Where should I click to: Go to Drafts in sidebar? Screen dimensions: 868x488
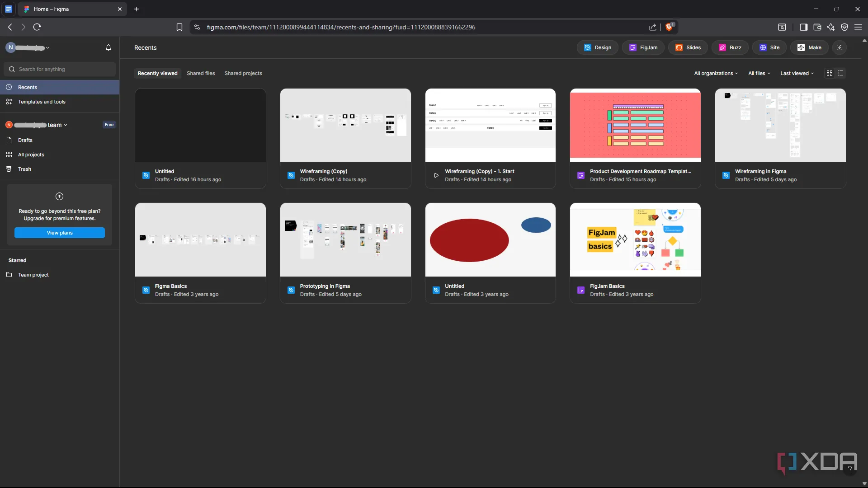[x=60, y=140]
